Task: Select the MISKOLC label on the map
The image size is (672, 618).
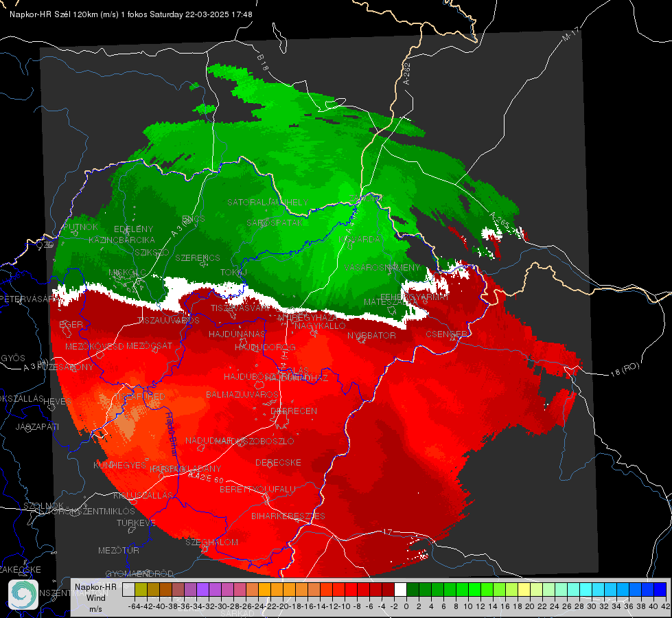Action: 127,273
